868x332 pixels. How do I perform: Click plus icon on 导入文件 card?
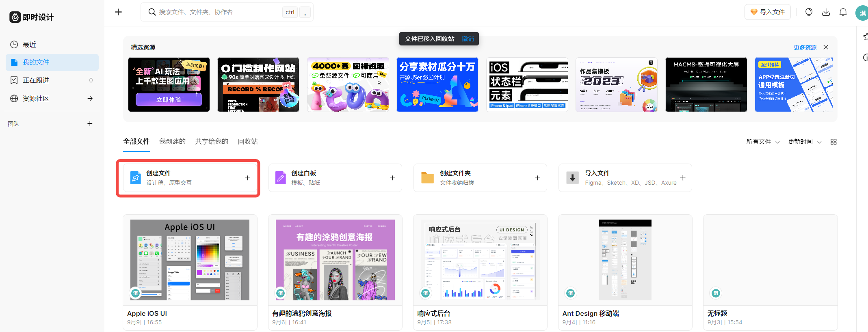pos(683,178)
